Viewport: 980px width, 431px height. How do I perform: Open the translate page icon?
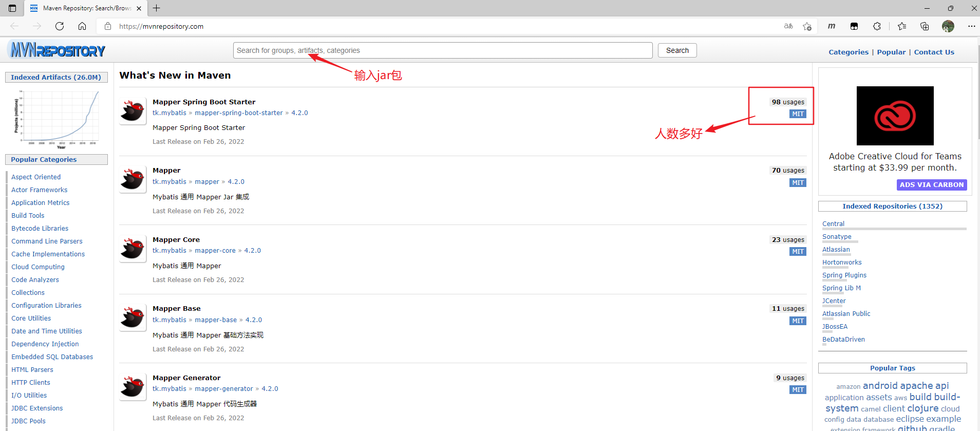788,26
